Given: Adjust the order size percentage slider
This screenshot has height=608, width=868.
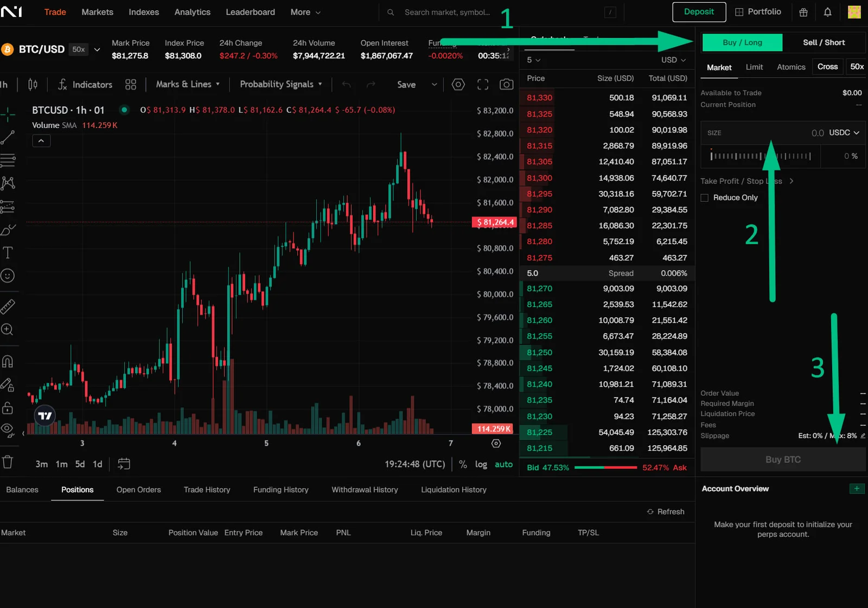Looking at the screenshot, I should pos(761,156).
